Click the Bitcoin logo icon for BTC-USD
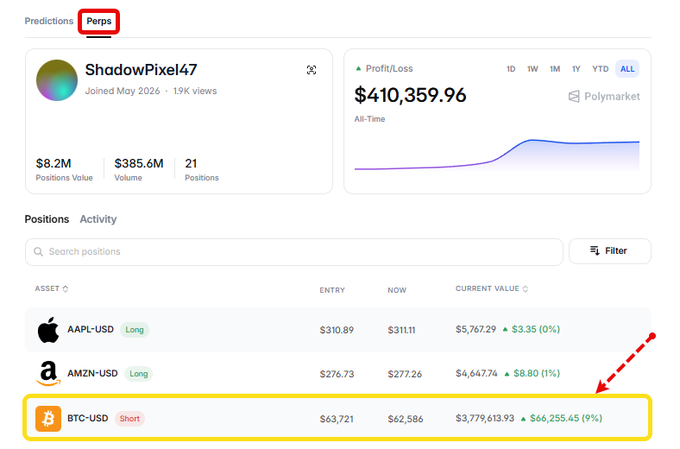Viewport: 680px width, 449px height. pos(48,419)
